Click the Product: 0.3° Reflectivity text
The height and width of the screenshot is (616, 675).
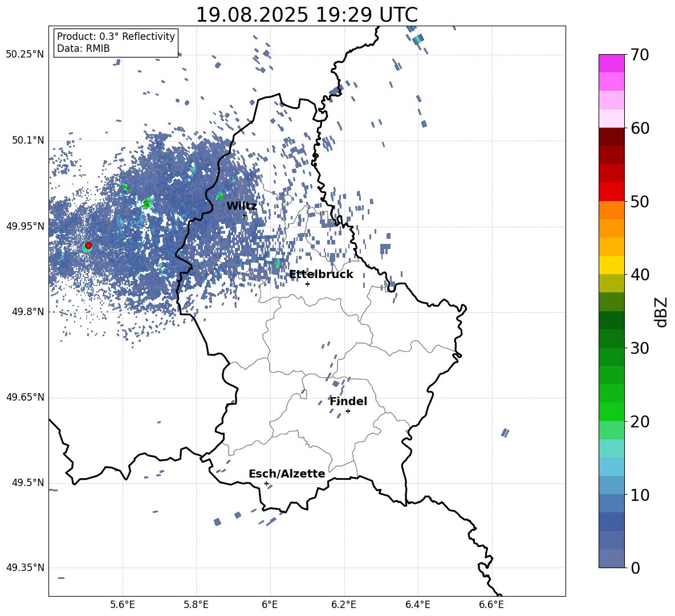pos(116,36)
